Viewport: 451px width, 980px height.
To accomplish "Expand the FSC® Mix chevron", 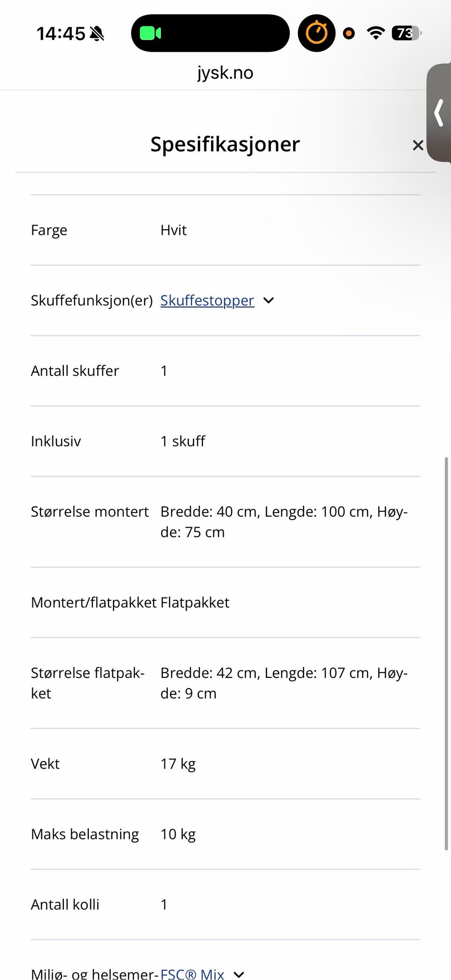I will (x=239, y=974).
